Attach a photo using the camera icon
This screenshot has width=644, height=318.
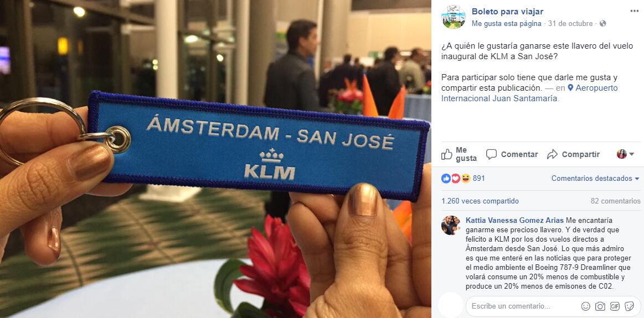click(x=600, y=306)
